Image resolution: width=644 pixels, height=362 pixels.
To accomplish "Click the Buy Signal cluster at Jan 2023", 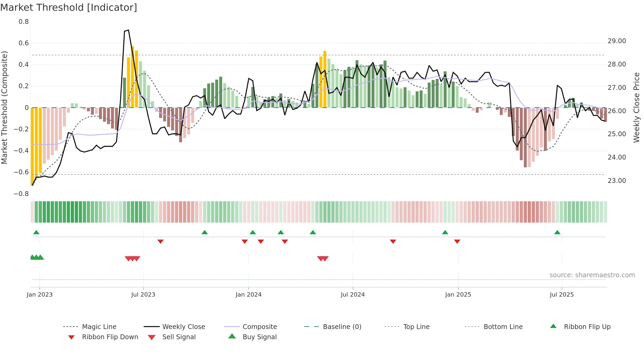I will (x=37, y=257).
